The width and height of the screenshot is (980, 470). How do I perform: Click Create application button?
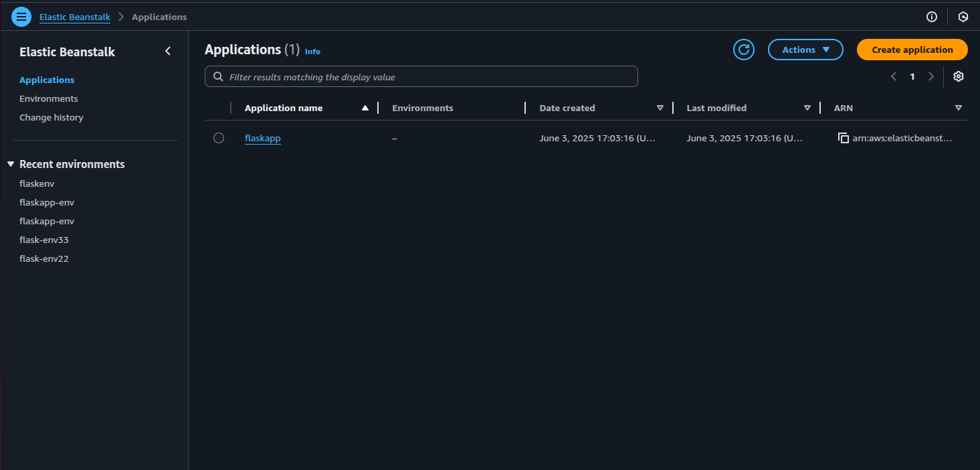click(x=912, y=50)
